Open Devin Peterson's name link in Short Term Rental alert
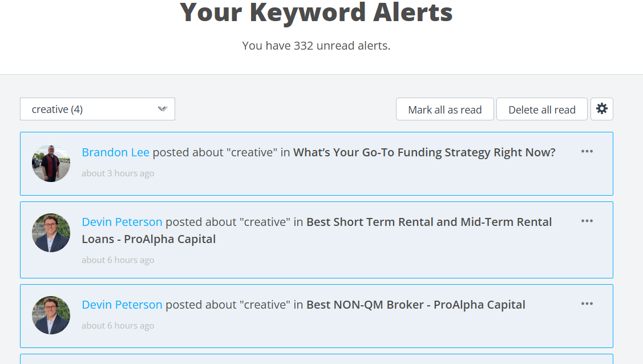Viewport: 643px width, 364px height. point(122,222)
